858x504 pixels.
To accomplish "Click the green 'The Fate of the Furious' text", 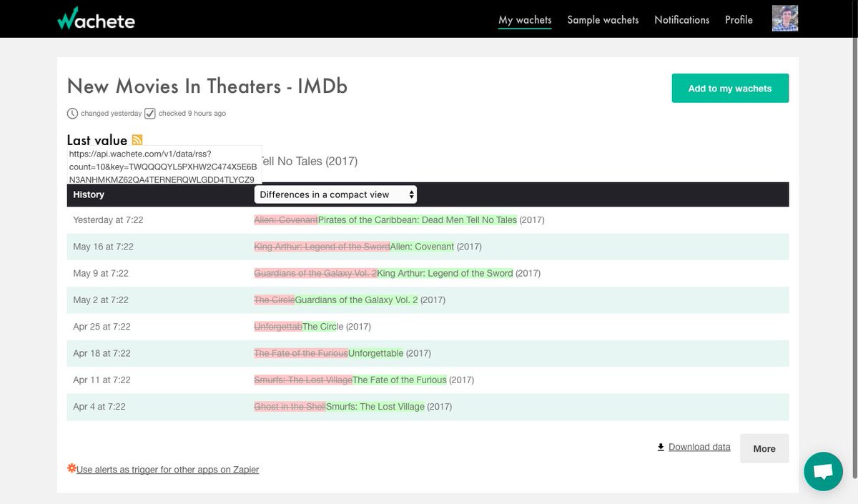I will click(400, 380).
